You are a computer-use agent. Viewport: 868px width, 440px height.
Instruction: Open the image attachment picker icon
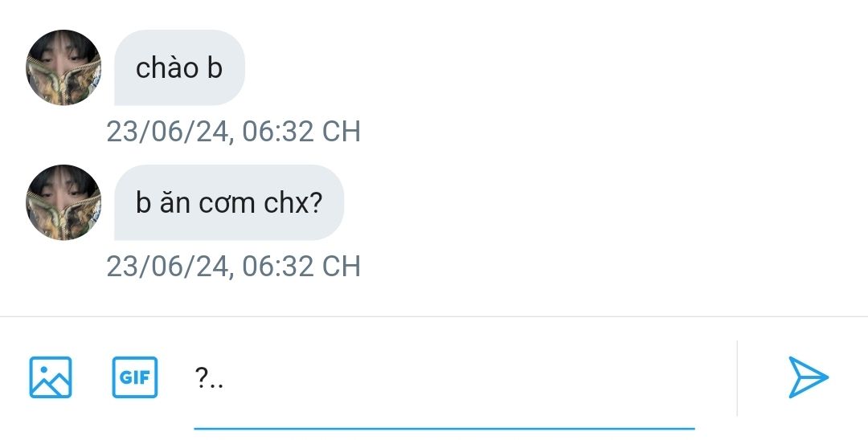pyautogui.click(x=51, y=377)
